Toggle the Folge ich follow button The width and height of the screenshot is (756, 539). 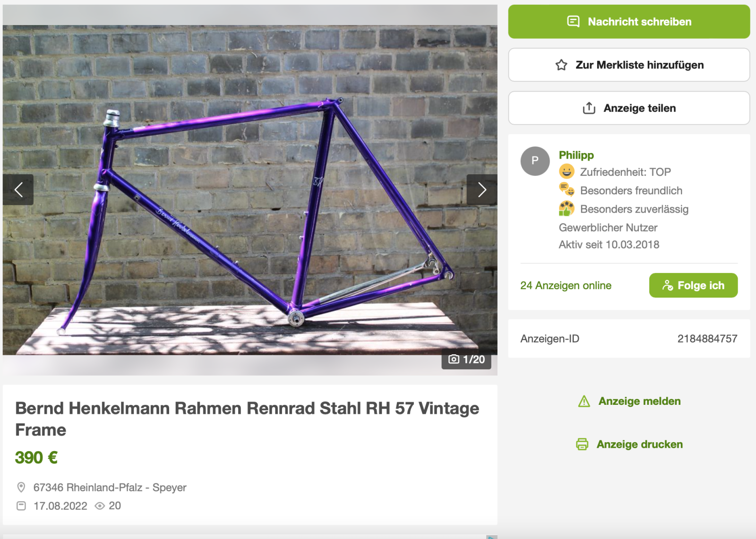(693, 285)
